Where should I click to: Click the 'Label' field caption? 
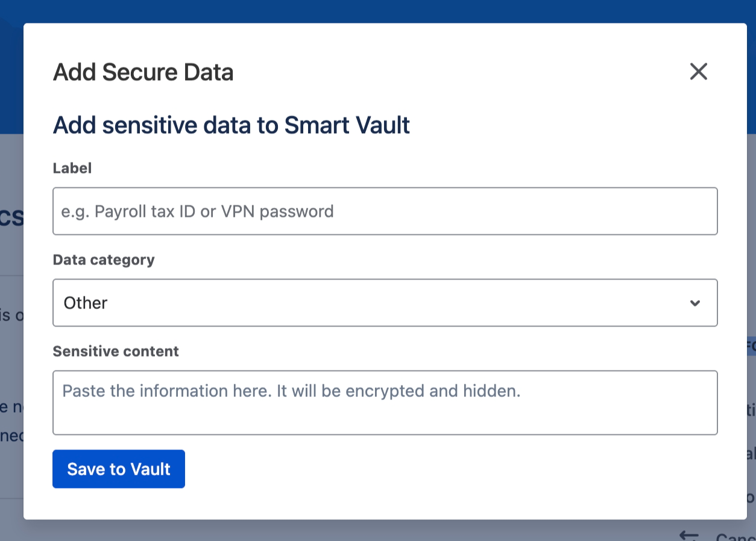(x=72, y=168)
